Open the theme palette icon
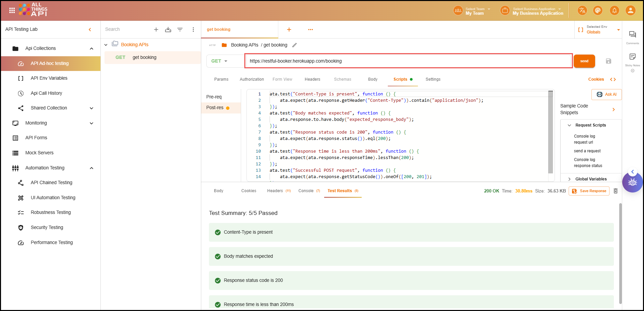Screen dimensions: 644x311 click(598, 11)
